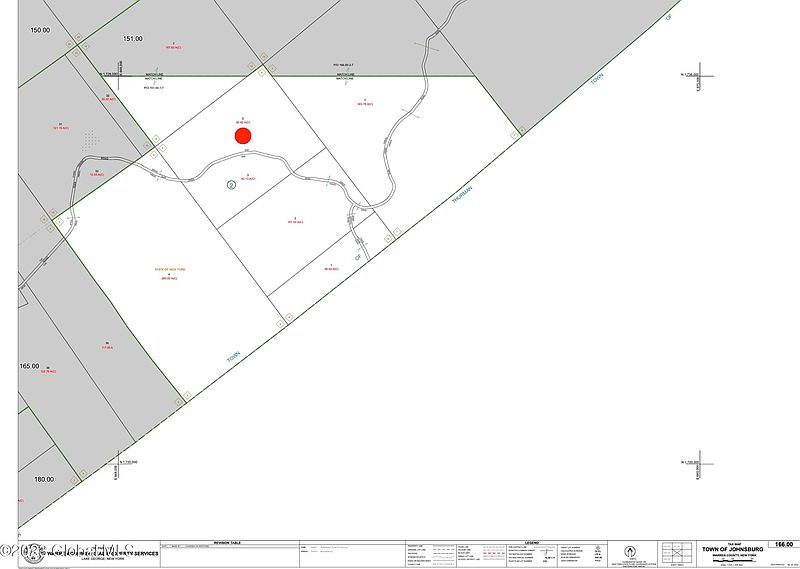This screenshot has width=800, height=569.
Task: Click the 'STATE OF NEW YORK' parcel label
Action: click(170, 269)
